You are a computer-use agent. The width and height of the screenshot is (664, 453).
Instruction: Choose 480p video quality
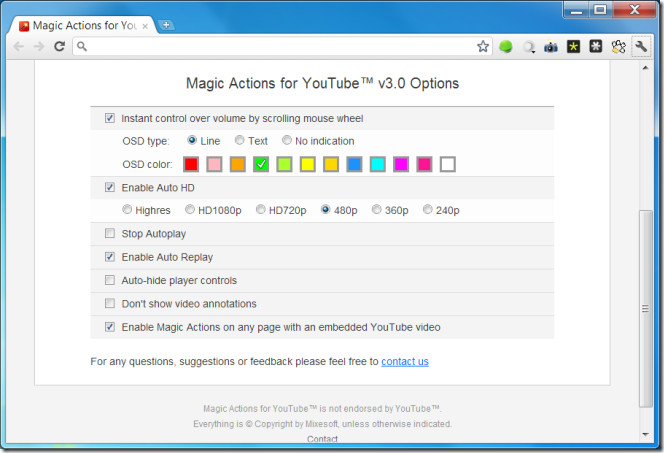click(x=325, y=209)
